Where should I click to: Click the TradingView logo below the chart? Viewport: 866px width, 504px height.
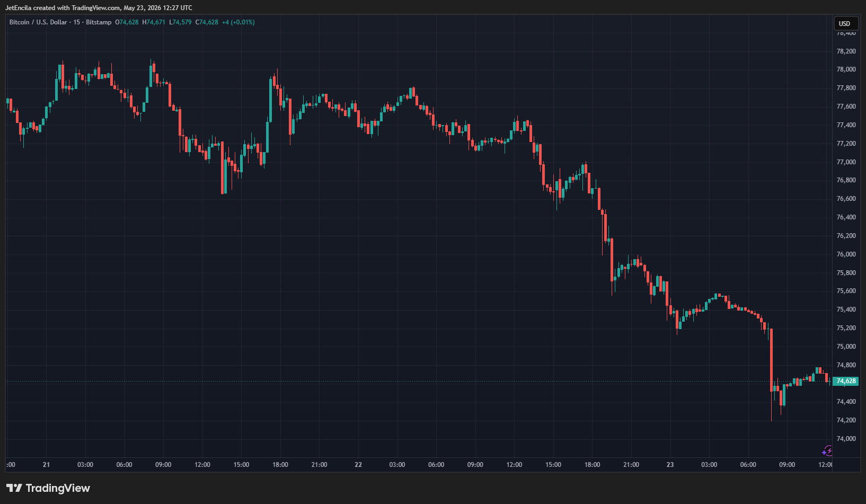(x=48, y=488)
